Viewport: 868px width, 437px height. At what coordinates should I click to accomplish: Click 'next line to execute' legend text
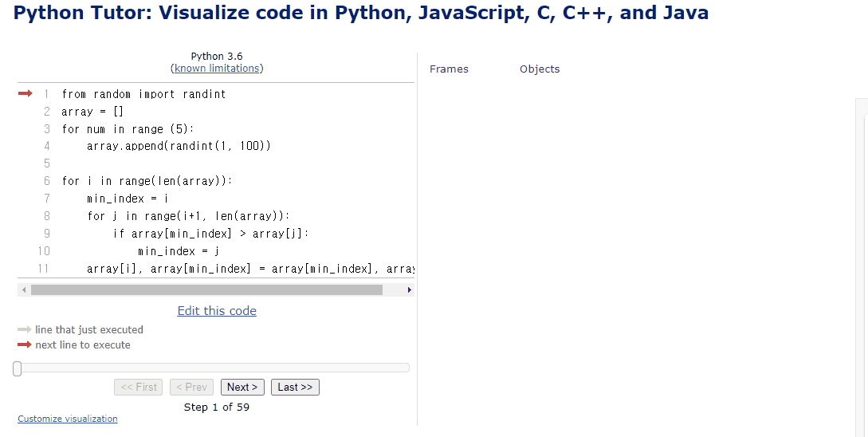coord(83,344)
